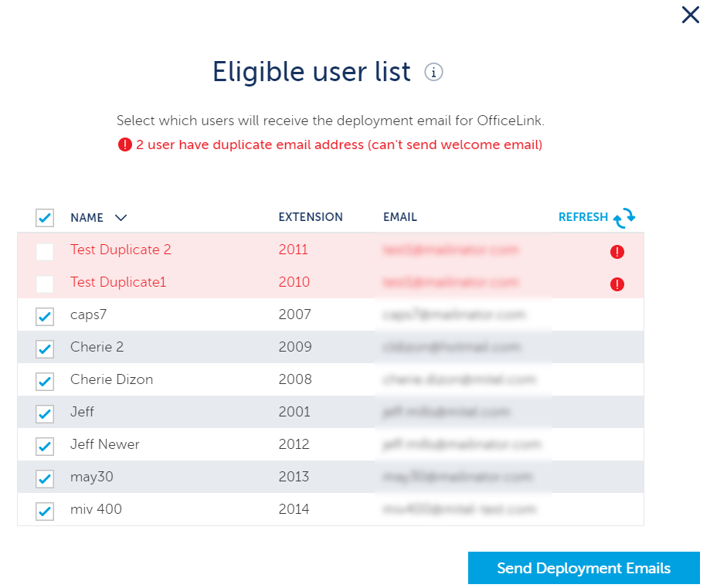Click the EMAIL column header
710x588 pixels.
399,217
